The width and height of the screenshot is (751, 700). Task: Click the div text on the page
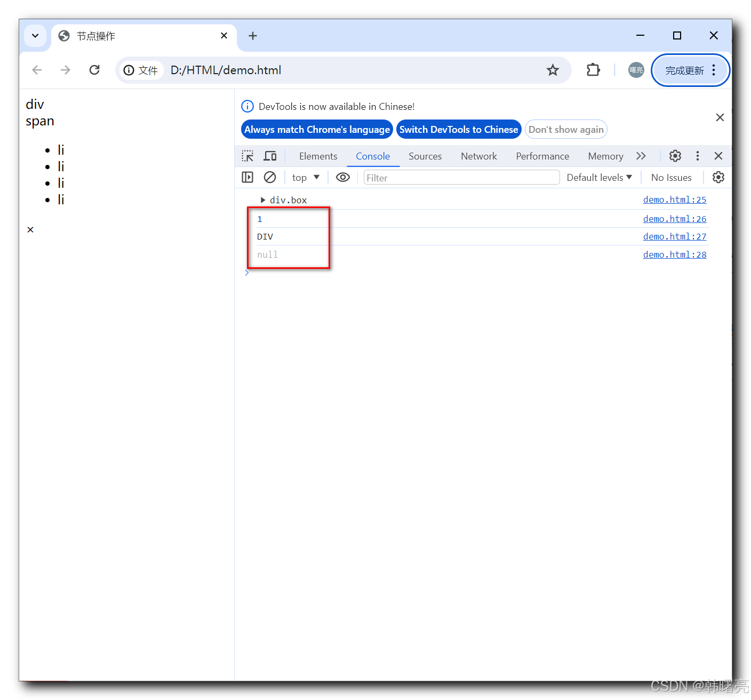point(35,104)
